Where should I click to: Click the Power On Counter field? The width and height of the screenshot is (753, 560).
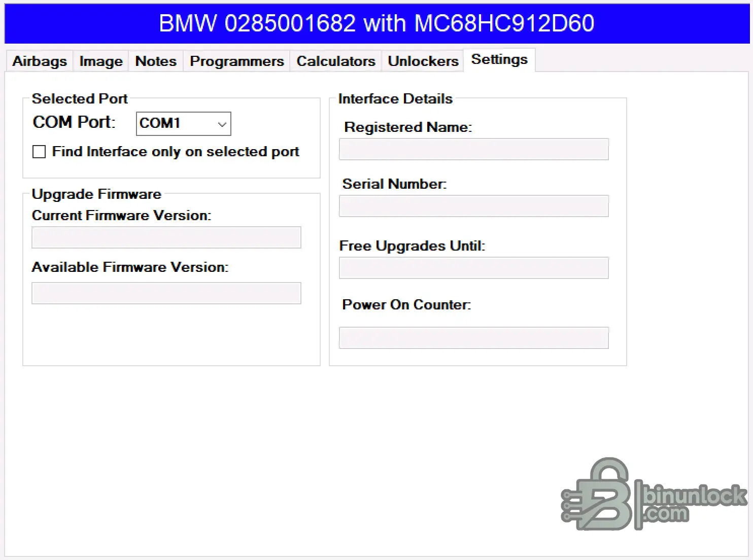coord(474,338)
